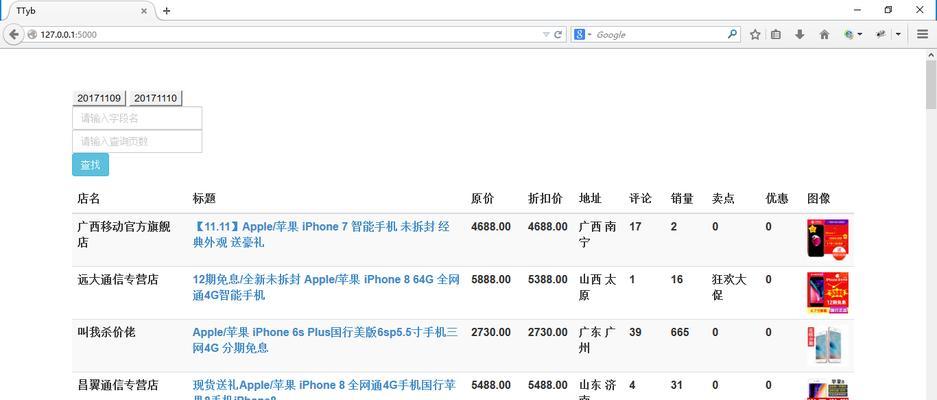Click the 原价 column header
Image resolution: width=937 pixels, height=400 pixels.
coord(482,199)
